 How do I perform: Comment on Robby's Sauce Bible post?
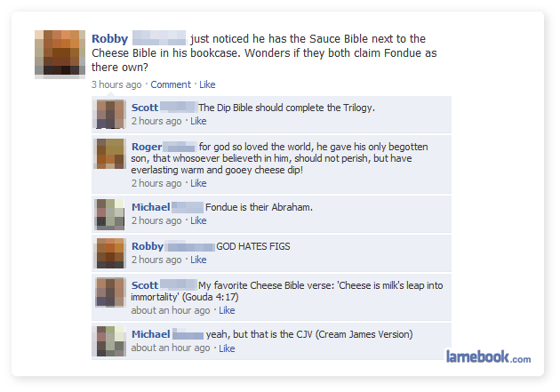point(171,84)
